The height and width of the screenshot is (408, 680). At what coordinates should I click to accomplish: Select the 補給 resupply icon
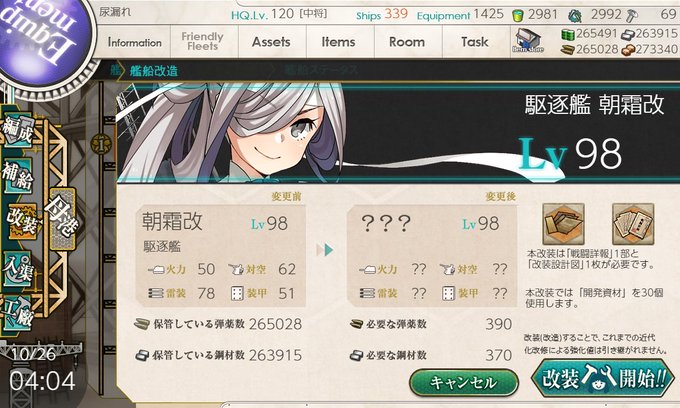(17, 175)
